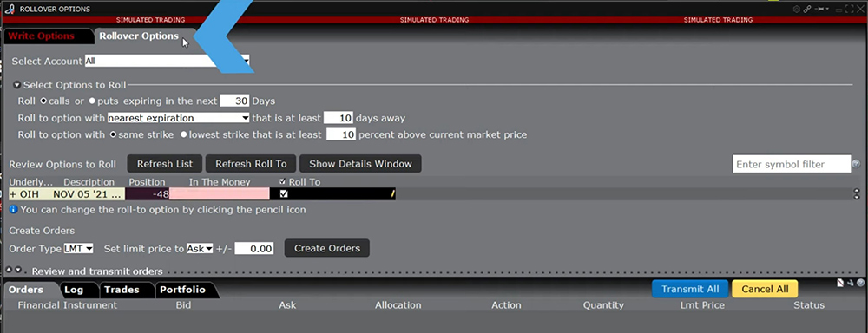Click the chain link grouping icon
The image size is (868, 333).
point(807,9)
